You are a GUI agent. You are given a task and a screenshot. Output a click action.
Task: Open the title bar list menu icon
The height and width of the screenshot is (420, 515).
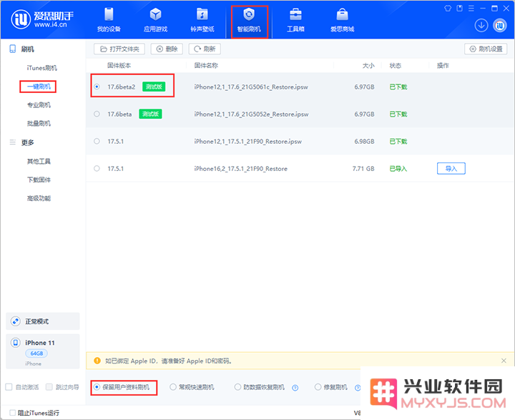click(471, 8)
